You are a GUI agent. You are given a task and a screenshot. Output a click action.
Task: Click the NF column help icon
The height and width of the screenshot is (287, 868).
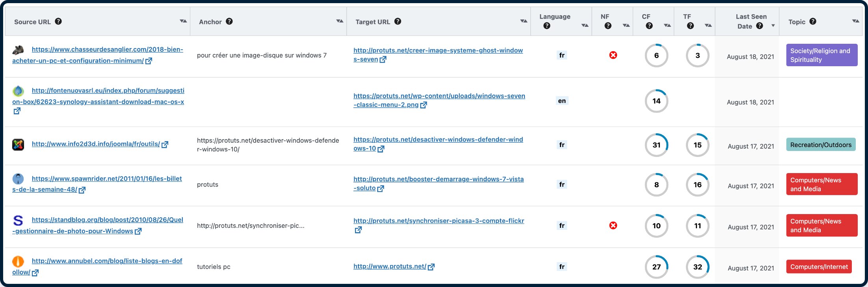click(x=608, y=26)
